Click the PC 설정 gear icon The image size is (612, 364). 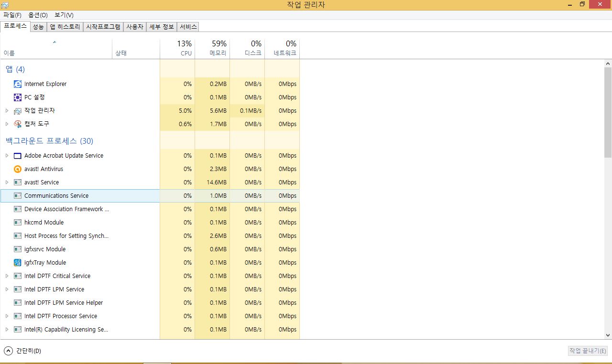point(18,97)
